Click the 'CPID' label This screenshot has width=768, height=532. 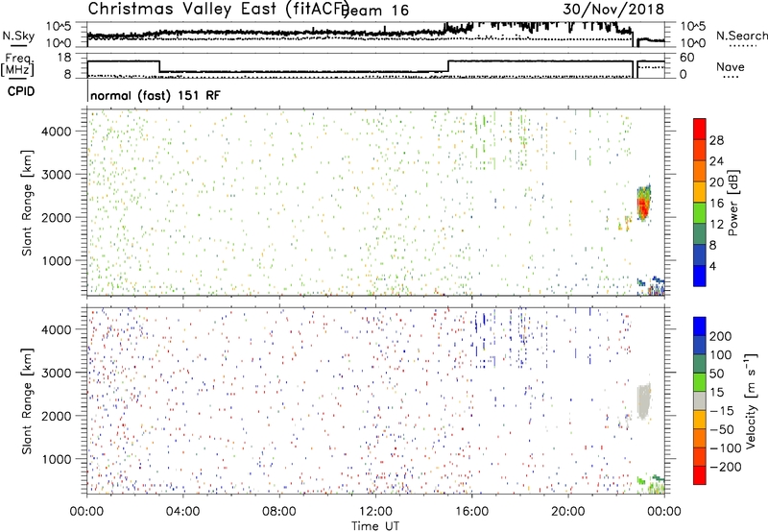21,91
